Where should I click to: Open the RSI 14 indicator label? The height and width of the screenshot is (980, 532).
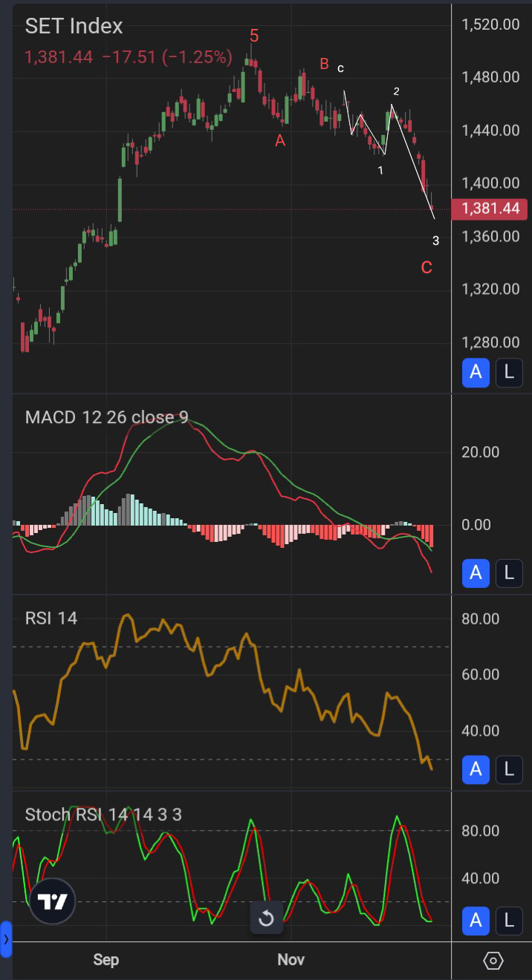[x=51, y=618]
